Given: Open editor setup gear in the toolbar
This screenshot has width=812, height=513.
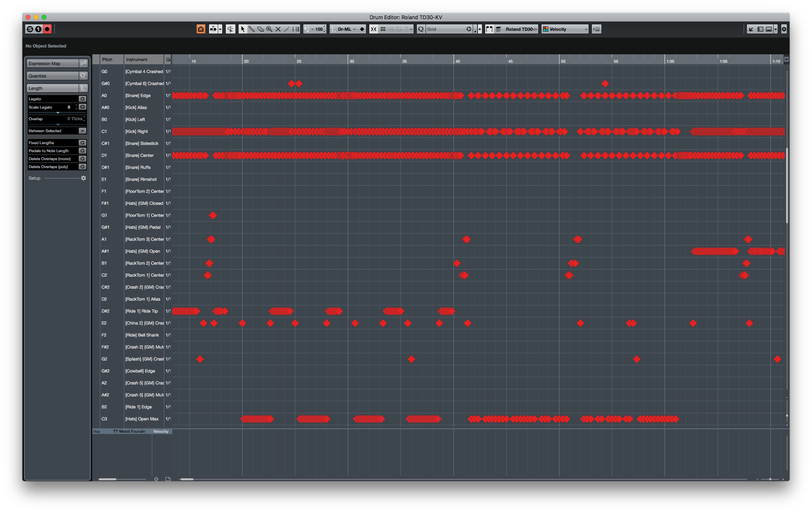Looking at the screenshot, I should pos(784,29).
